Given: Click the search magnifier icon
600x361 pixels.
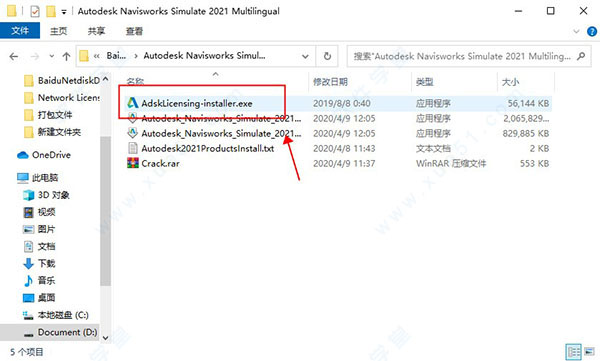Looking at the screenshot, I should click(581, 56).
